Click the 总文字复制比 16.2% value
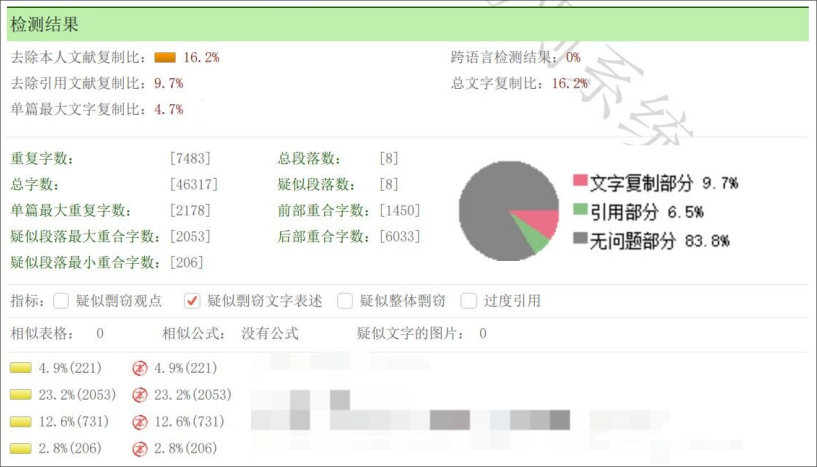 570,83
